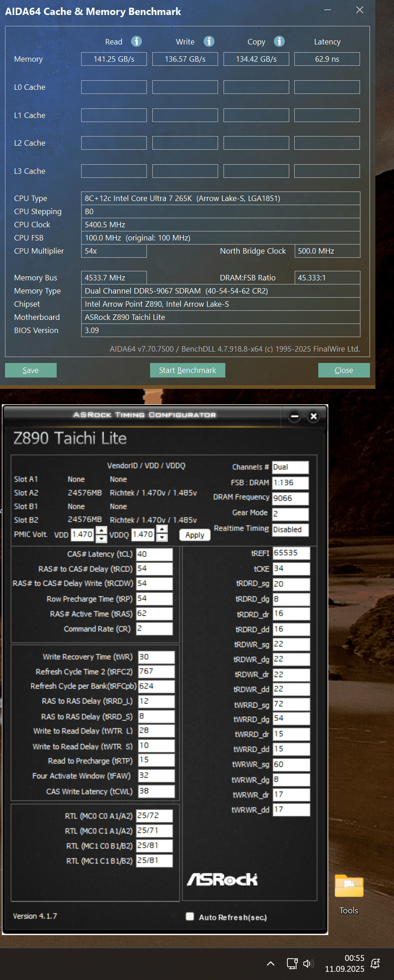Viewport: 394px width, 980px height.
Task: Click the tCKE value field 34
Action: 292,569
